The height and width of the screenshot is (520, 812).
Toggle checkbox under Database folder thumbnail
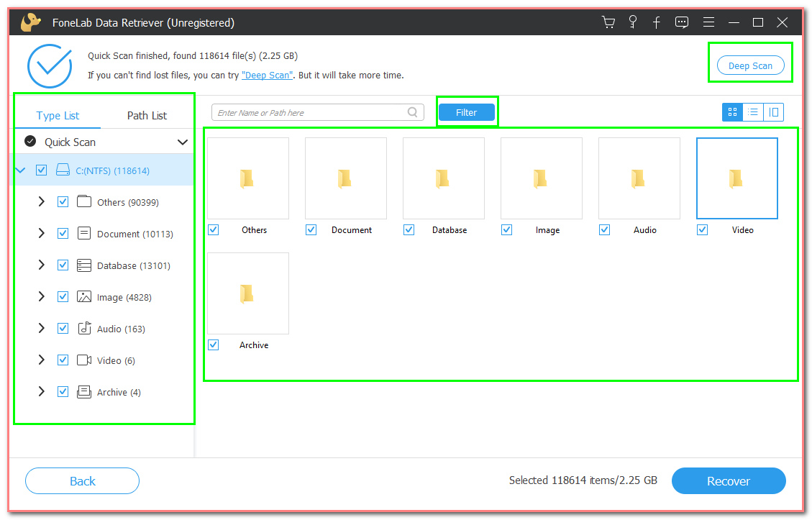point(409,229)
